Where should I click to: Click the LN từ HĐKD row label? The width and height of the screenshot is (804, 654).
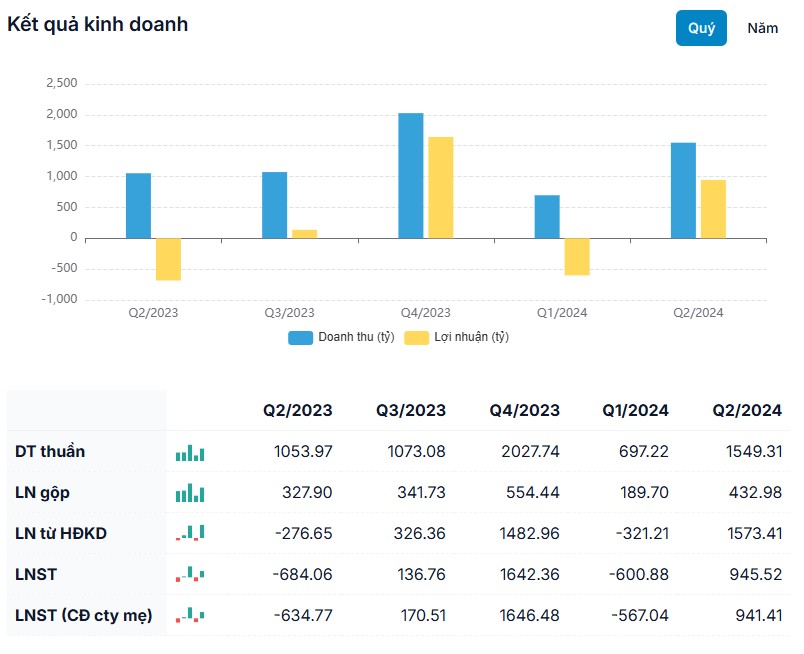(61, 533)
